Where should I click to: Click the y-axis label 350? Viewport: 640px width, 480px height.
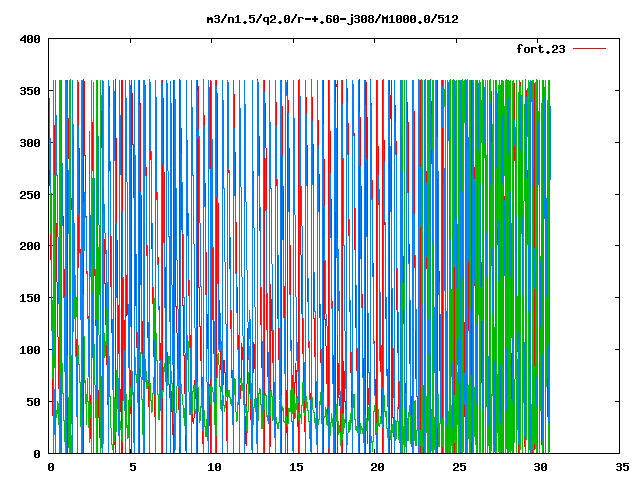(30, 91)
